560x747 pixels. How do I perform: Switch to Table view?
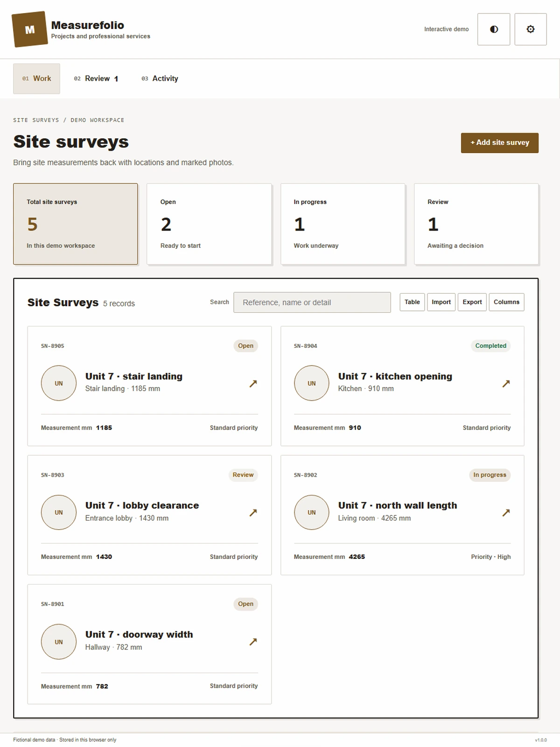tap(412, 302)
